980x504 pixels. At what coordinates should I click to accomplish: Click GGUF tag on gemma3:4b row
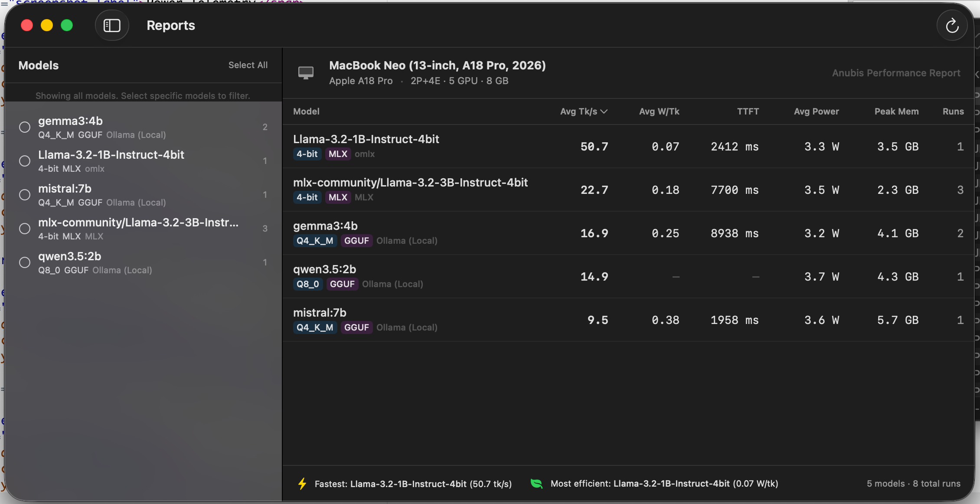356,241
